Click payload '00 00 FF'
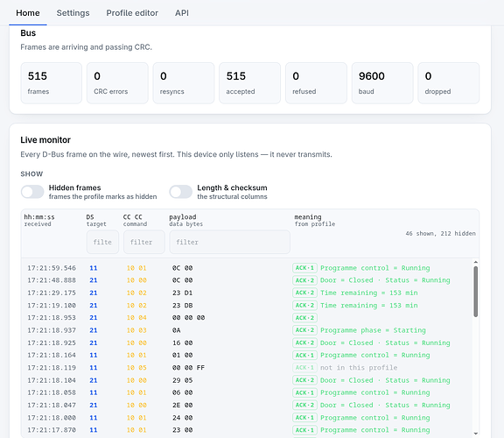 [x=188, y=368]
